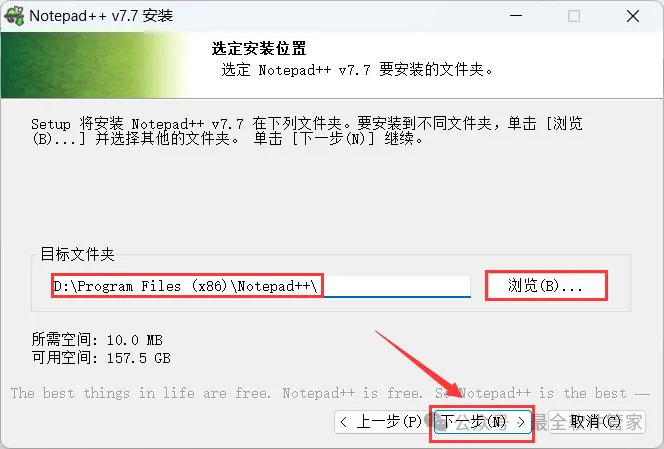Click the 可用空间: 157.5 GB text

click(x=101, y=358)
